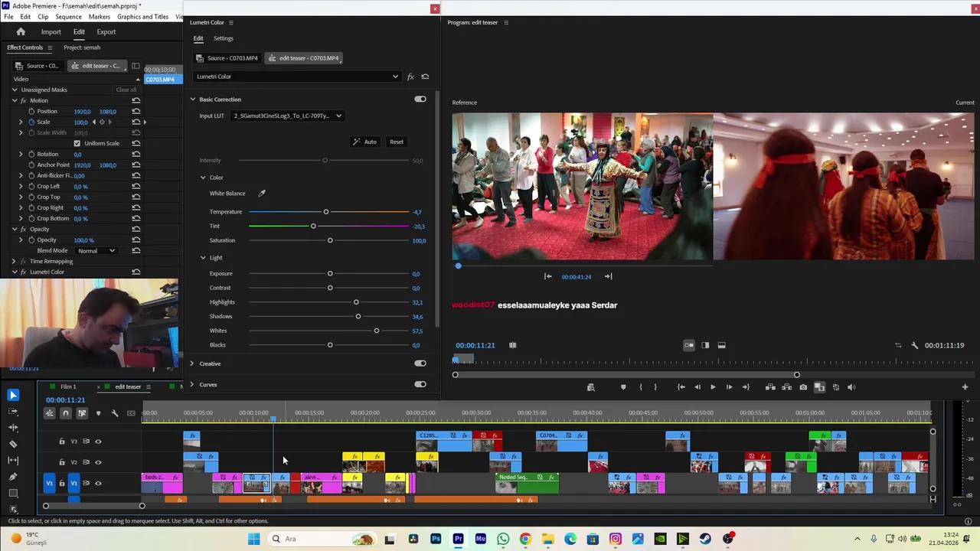This screenshot has width=980, height=551.
Task: Expand the Crop Left property
Action: pyautogui.click(x=21, y=187)
